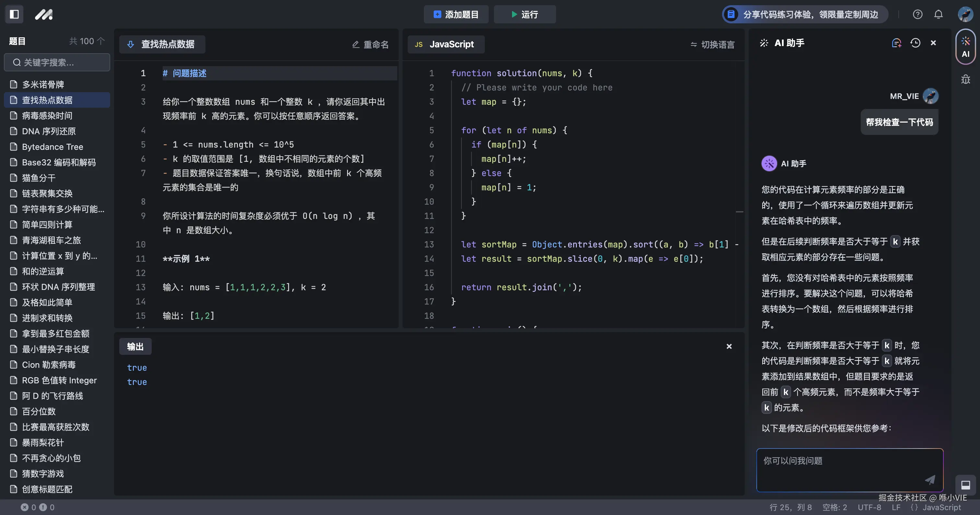Open AI assistant chat history icon
Viewport: 980px width, 515px height.
pyautogui.click(x=915, y=43)
